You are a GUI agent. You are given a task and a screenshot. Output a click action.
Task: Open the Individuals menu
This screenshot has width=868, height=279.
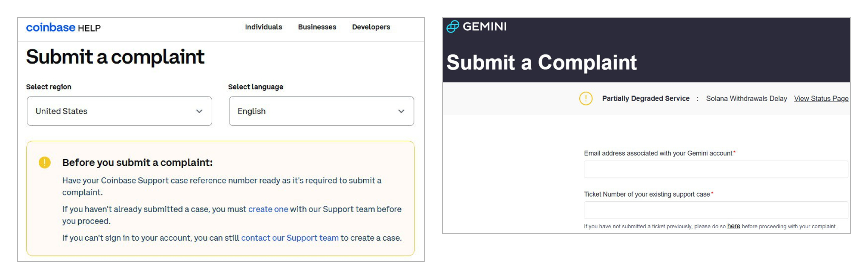[x=263, y=27]
